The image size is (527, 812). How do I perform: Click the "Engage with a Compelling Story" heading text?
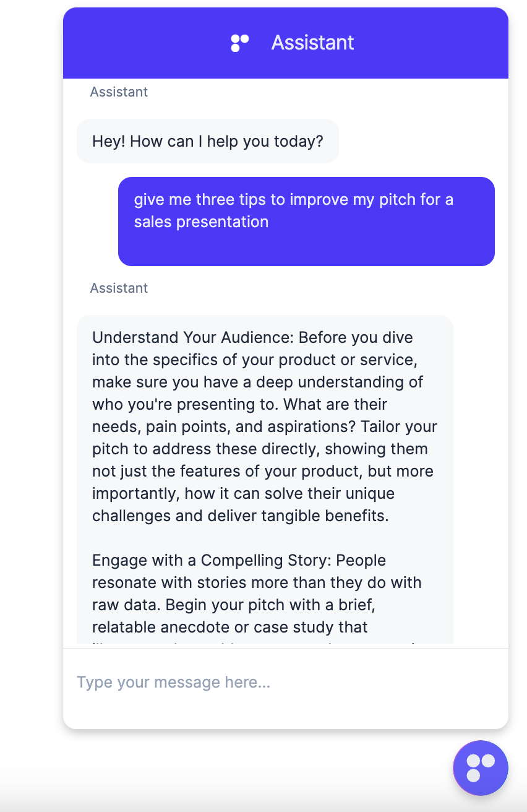click(x=223, y=561)
